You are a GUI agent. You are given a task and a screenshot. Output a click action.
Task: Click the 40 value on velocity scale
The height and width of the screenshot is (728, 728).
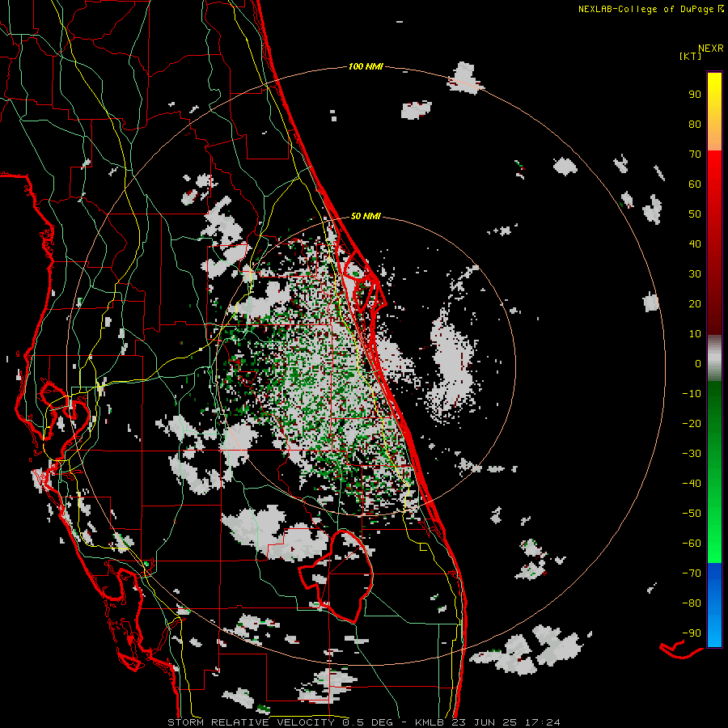(x=695, y=243)
